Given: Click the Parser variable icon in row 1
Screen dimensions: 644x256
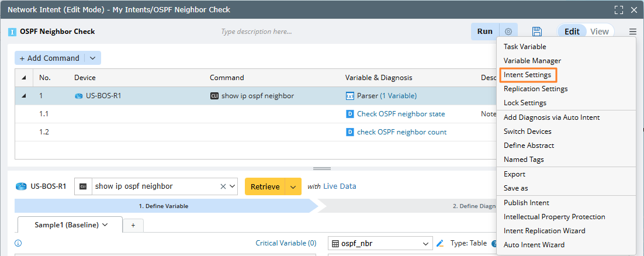Looking at the screenshot, I should 350,96.
